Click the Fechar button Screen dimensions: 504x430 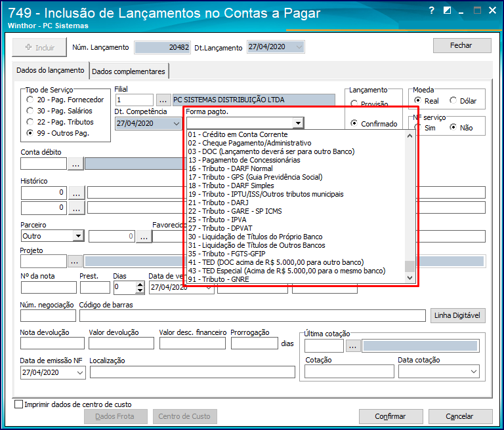[462, 46]
